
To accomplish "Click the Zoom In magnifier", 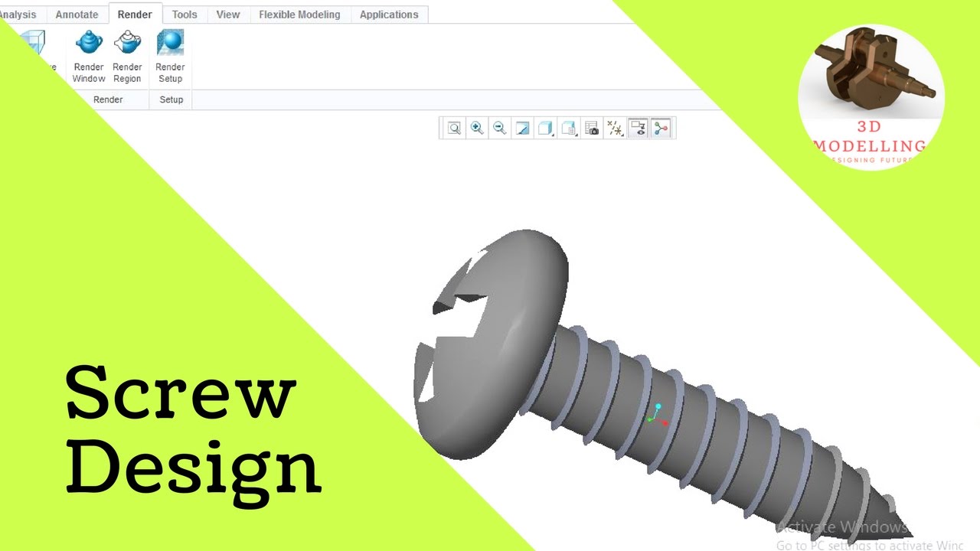I will point(477,129).
